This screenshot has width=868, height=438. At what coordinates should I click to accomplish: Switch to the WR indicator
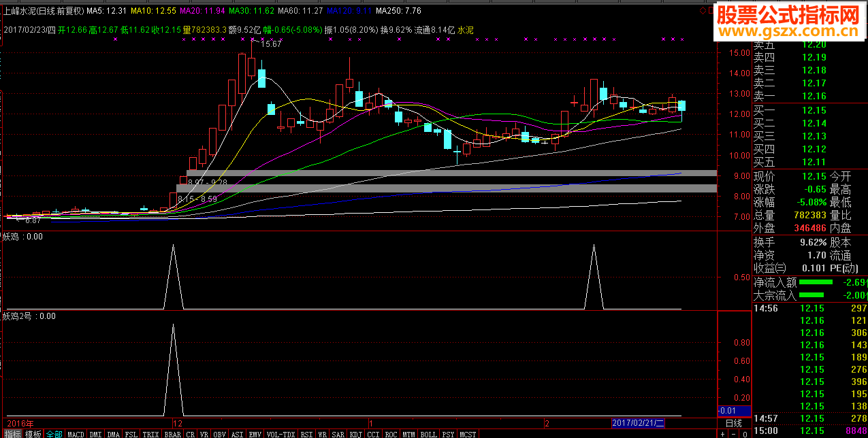(x=323, y=433)
